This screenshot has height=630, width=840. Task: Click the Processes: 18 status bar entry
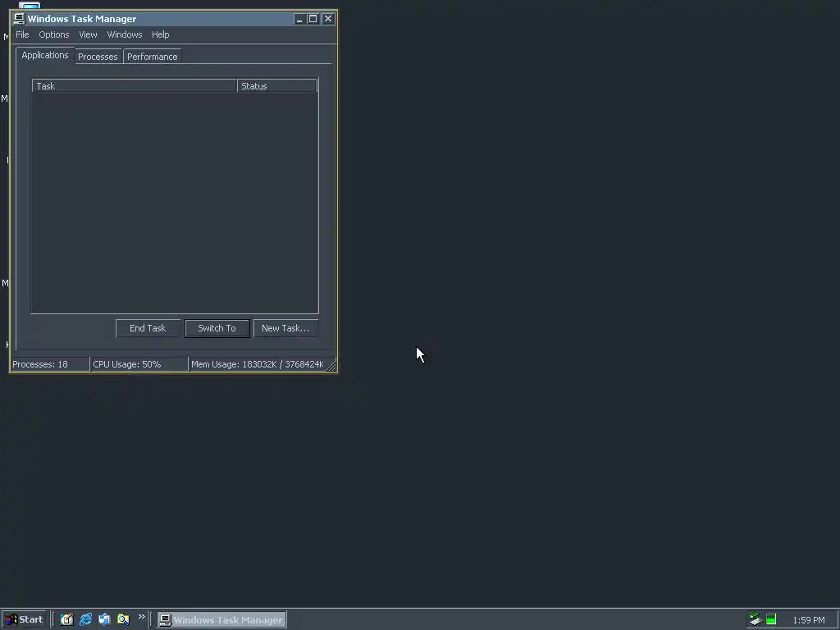pyautogui.click(x=50, y=364)
